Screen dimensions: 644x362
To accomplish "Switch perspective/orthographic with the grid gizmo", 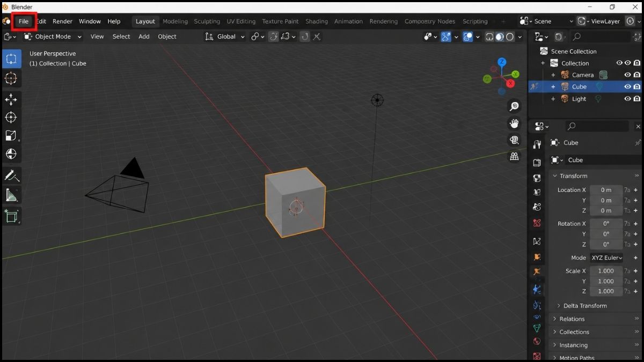I will pos(514,157).
